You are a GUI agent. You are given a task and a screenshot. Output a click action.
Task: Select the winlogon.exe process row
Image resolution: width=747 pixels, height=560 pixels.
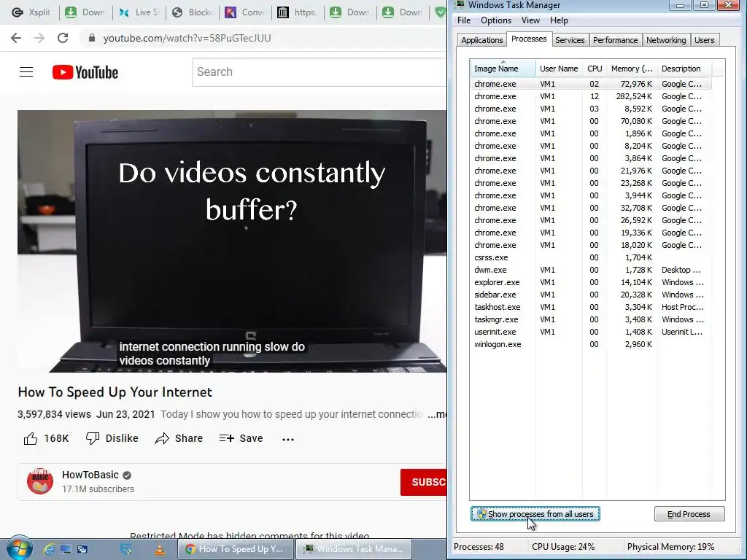click(590, 344)
